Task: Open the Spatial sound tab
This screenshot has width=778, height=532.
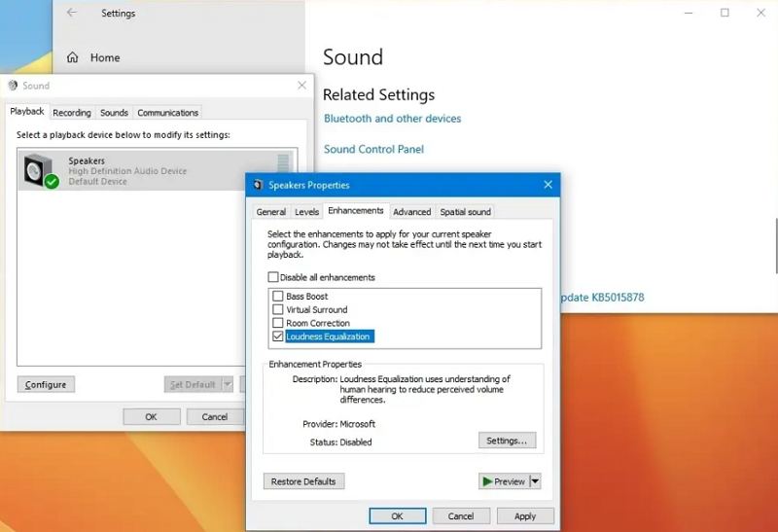Action: [466, 212]
